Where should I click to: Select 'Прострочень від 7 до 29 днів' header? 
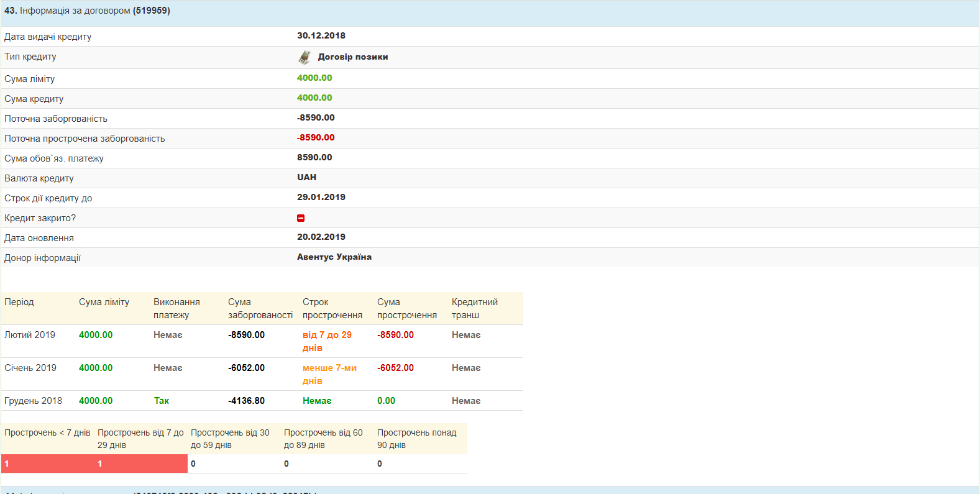[x=141, y=439]
